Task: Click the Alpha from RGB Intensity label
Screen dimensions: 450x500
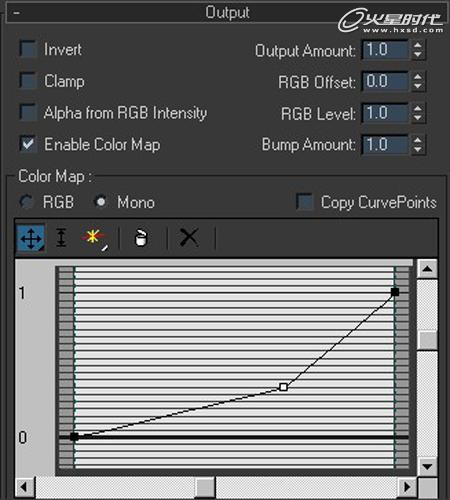Action: click(125, 113)
